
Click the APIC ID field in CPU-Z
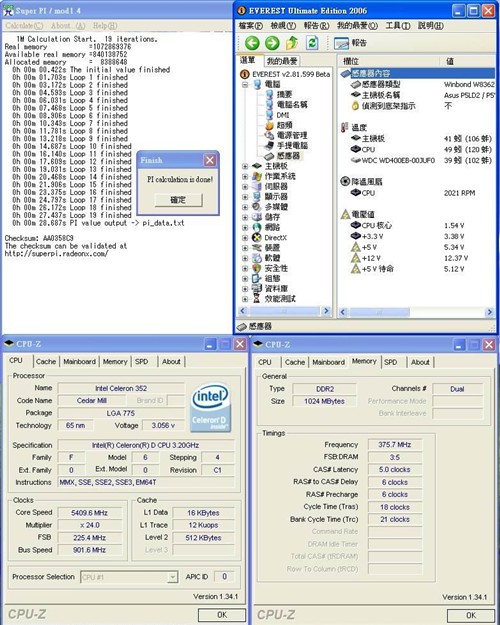tap(224, 577)
